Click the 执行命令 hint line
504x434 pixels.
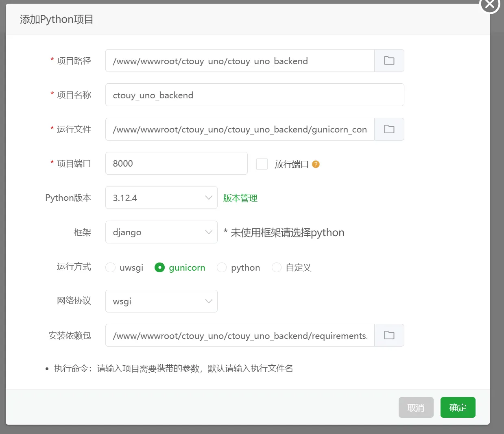click(174, 369)
